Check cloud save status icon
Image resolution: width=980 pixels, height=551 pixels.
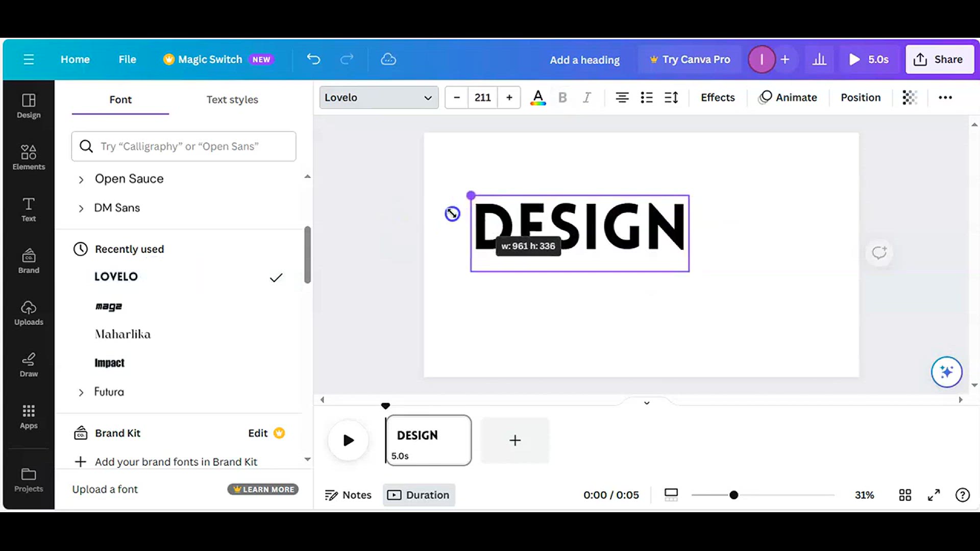point(388,59)
